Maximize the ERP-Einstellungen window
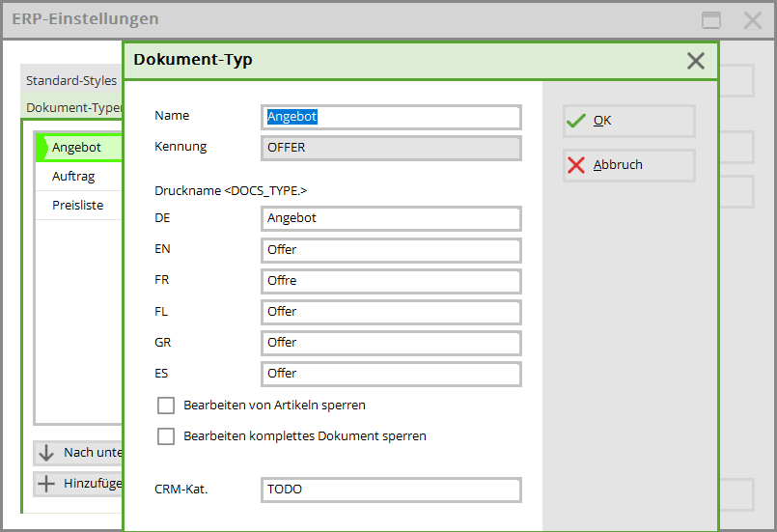 click(x=711, y=20)
